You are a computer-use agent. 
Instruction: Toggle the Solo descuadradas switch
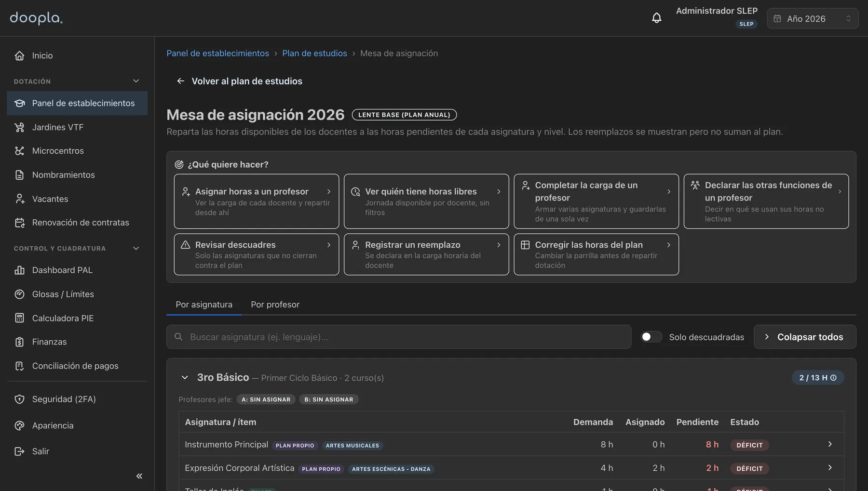click(651, 337)
